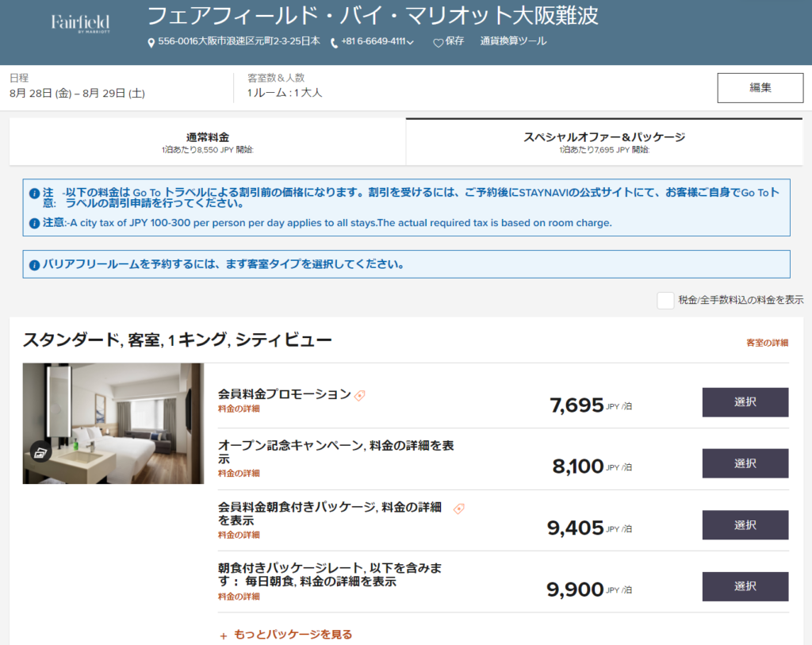Click the phone icon next to number
812x645 pixels.
[335, 42]
